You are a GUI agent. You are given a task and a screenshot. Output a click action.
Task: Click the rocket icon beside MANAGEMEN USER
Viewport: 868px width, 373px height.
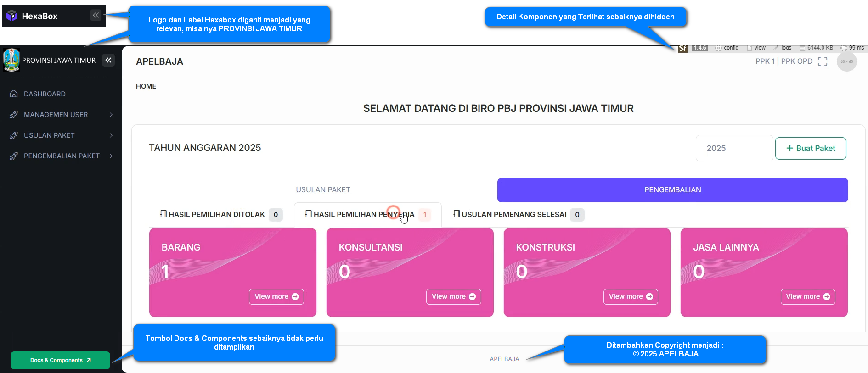[14, 115]
